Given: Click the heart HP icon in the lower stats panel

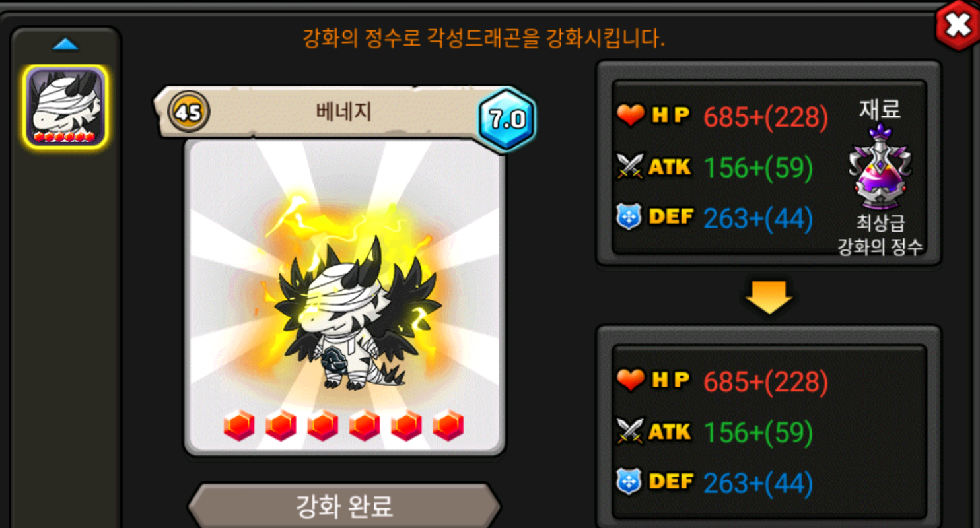Looking at the screenshot, I should (x=631, y=380).
